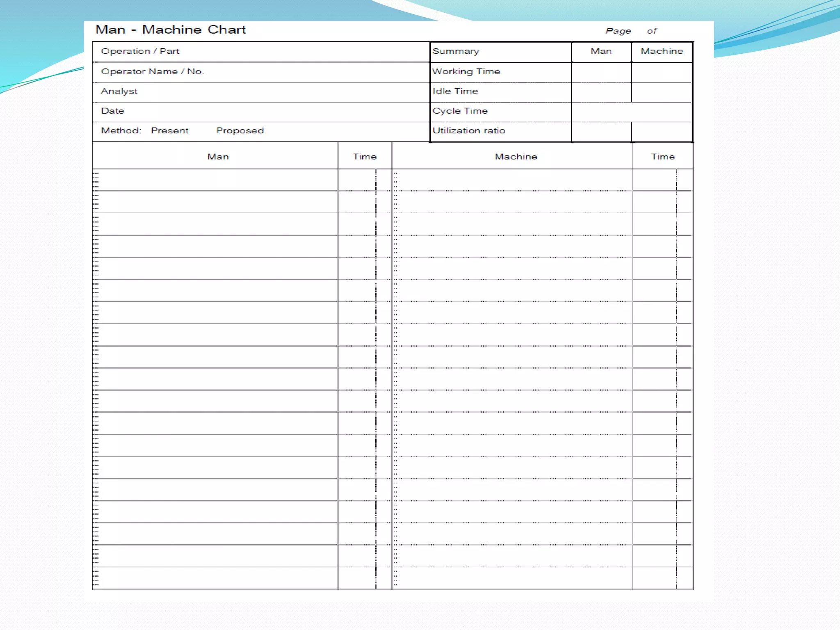Select the Present method option
The width and height of the screenshot is (840, 630).
click(x=169, y=130)
